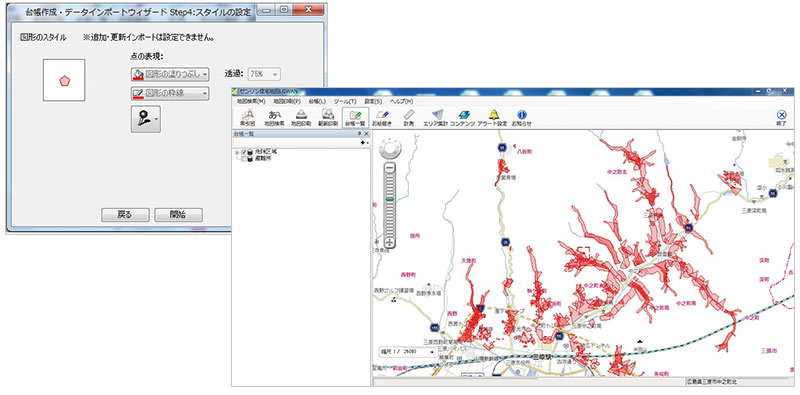Click the 戻る button in wizard
800x395 pixels.
[x=125, y=215]
